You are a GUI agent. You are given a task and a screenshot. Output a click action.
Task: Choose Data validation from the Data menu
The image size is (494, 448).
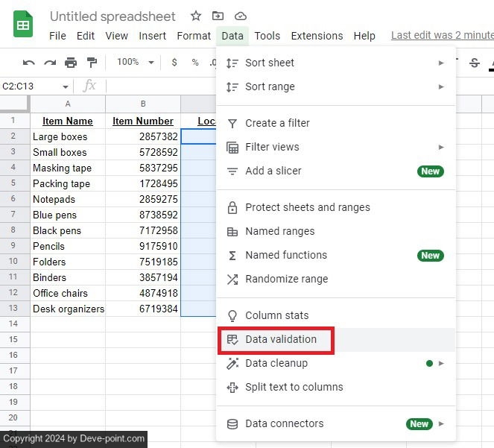[x=281, y=339]
